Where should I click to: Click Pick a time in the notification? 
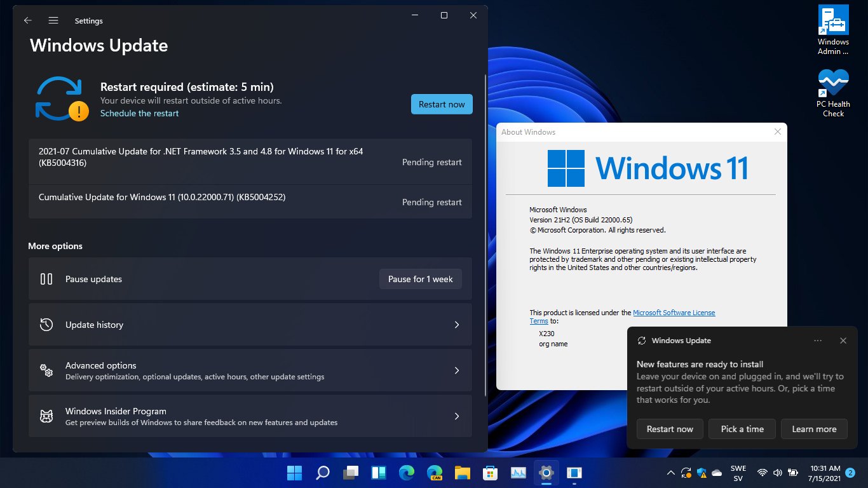[x=742, y=429]
